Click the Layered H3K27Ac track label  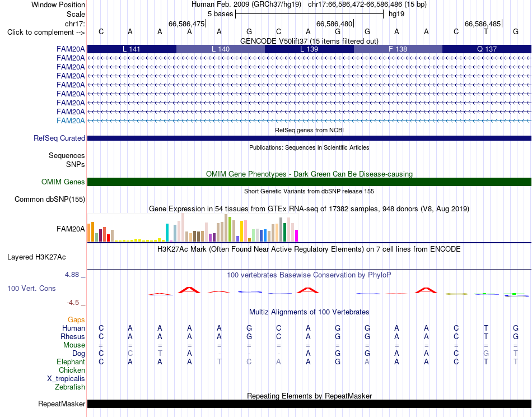pos(36,257)
